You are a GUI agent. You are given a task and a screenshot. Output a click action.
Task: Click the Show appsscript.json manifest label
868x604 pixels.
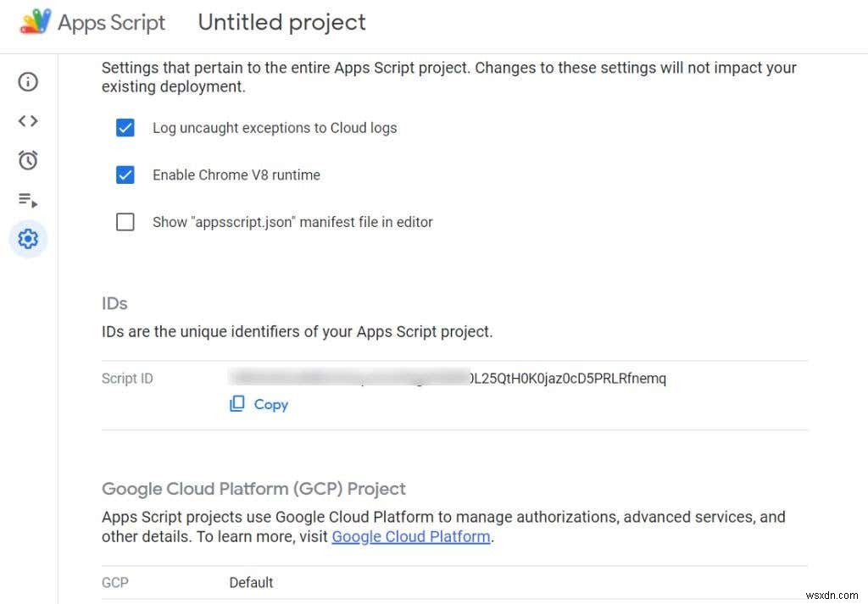click(292, 222)
